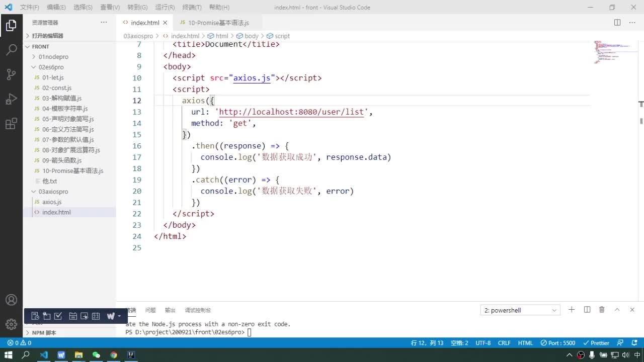Open terminal selector '2: powershell' dropdown
The image size is (644, 362).
[x=520, y=310]
